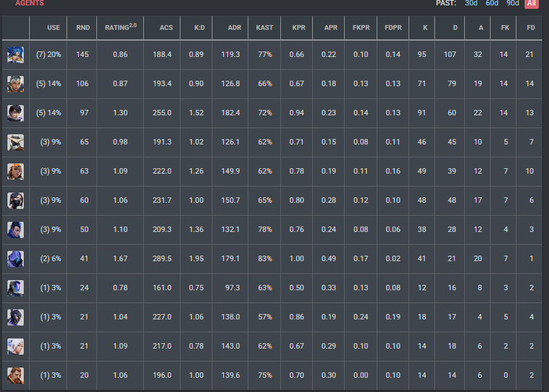Click the 191.3 ACS value

[x=162, y=142]
